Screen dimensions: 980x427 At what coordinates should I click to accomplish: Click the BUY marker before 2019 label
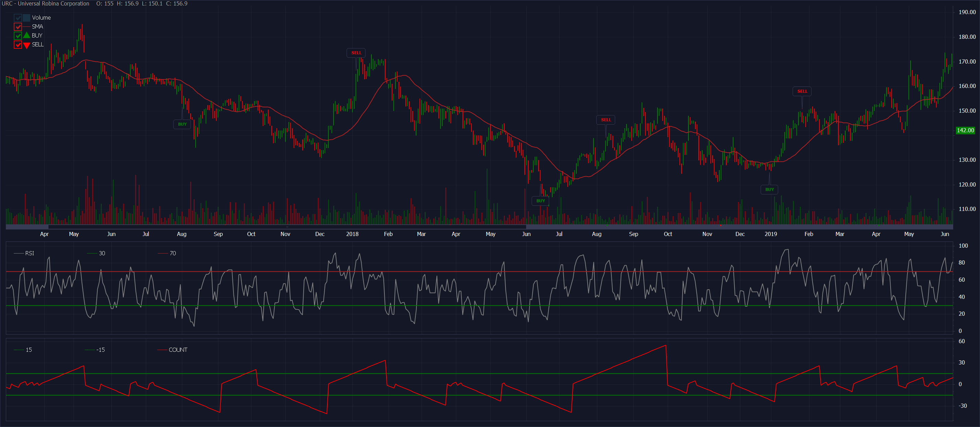coord(769,189)
